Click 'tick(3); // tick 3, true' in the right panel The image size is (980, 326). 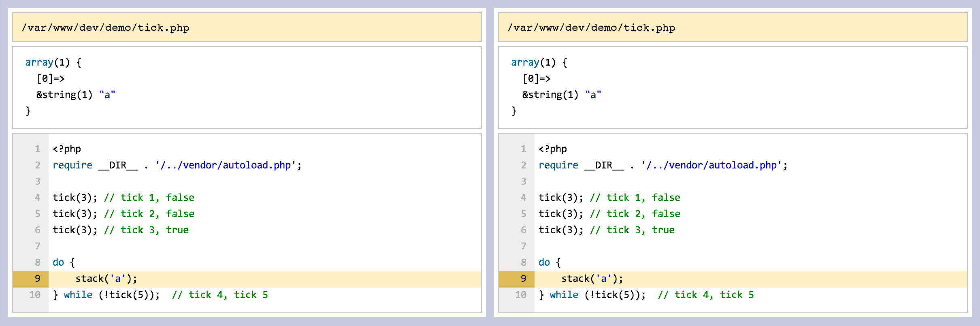[607, 230]
